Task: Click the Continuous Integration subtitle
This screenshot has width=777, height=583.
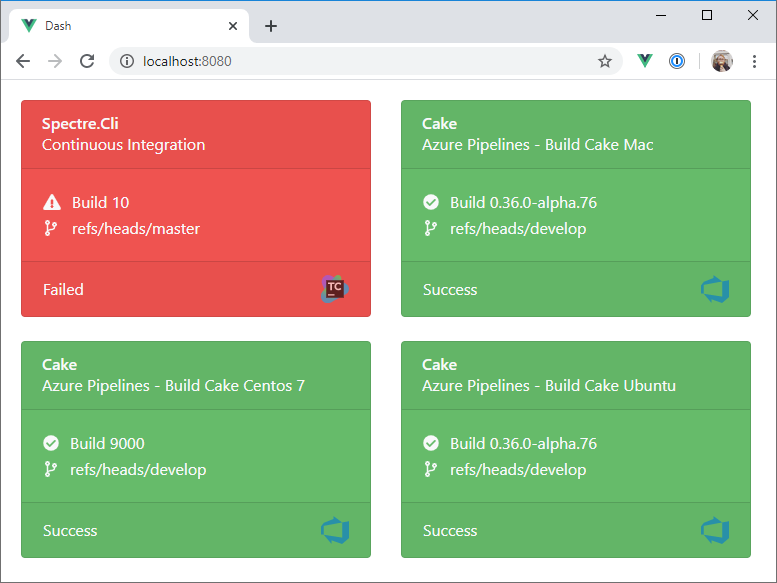Action: tap(123, 145)
